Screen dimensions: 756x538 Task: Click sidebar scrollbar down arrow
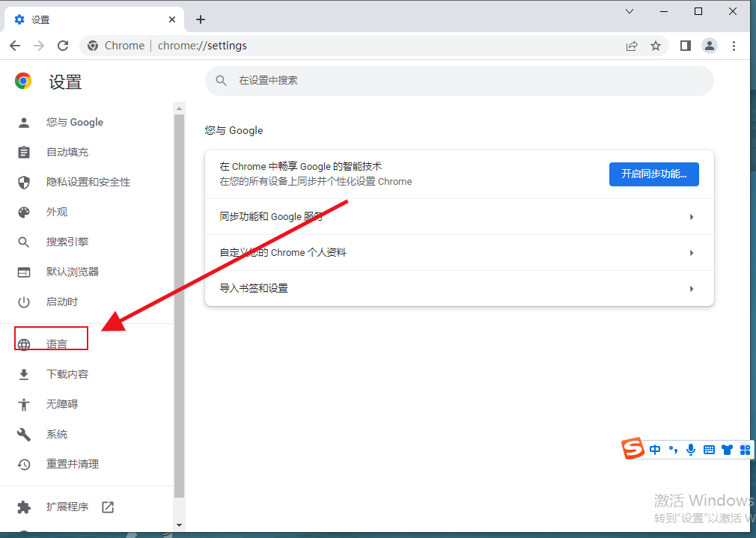pos(180,525)
